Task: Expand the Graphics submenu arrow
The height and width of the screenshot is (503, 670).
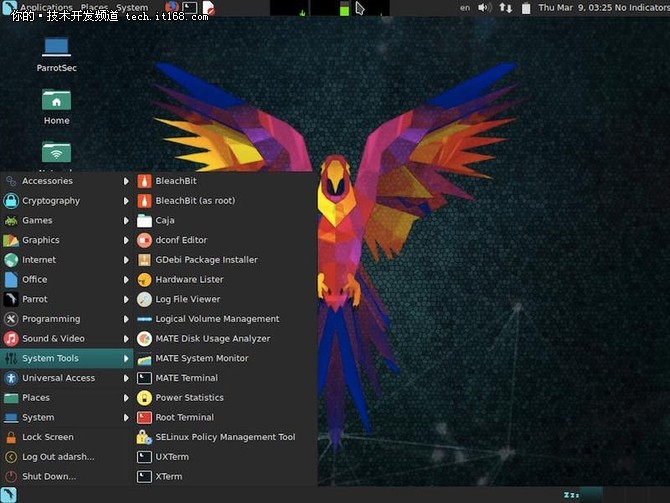Action: click(126, 240)
